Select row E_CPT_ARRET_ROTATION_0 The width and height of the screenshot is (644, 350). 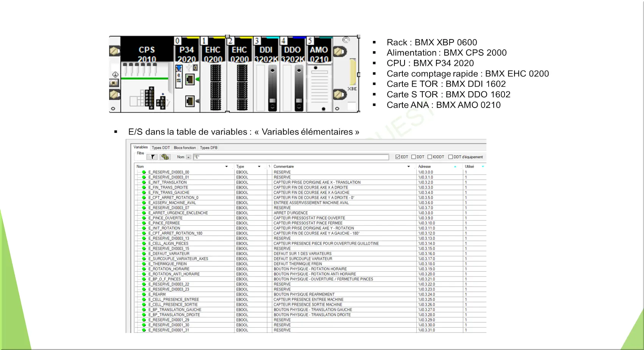click(311, 198)
